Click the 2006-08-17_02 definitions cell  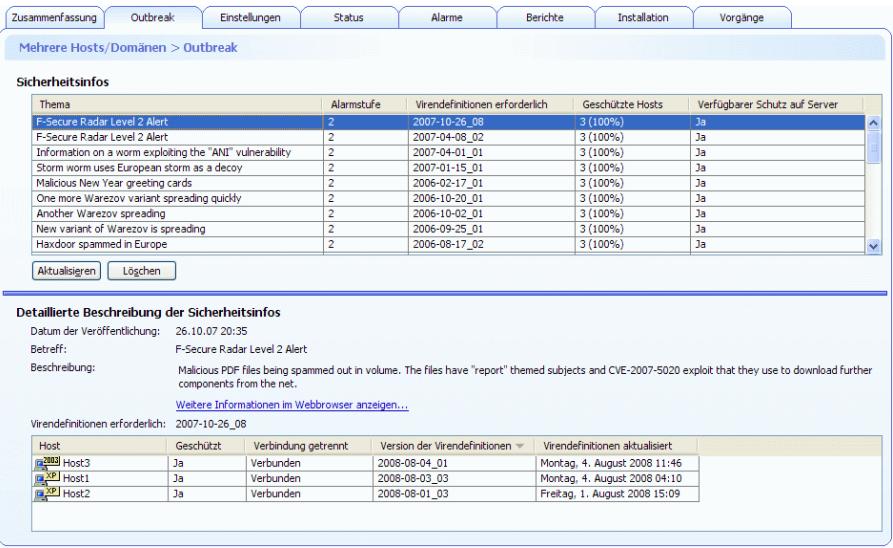tap(492, 245)
